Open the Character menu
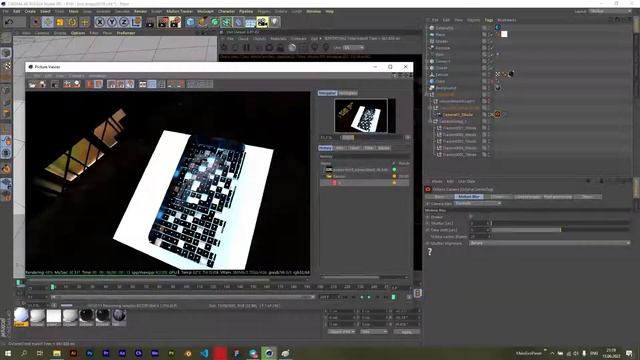This screenshot has width=640, height=360. click(226, 11)
